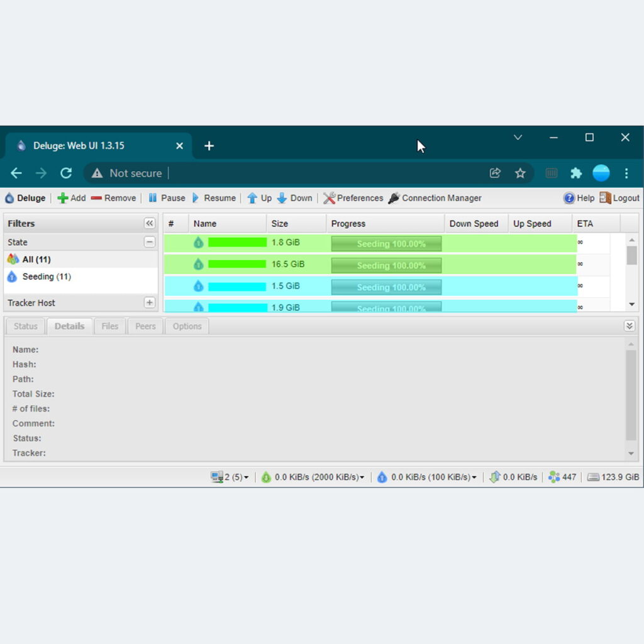Collapse the State filter section
Viewport: 644px width, 644px height.
point(150,242)
